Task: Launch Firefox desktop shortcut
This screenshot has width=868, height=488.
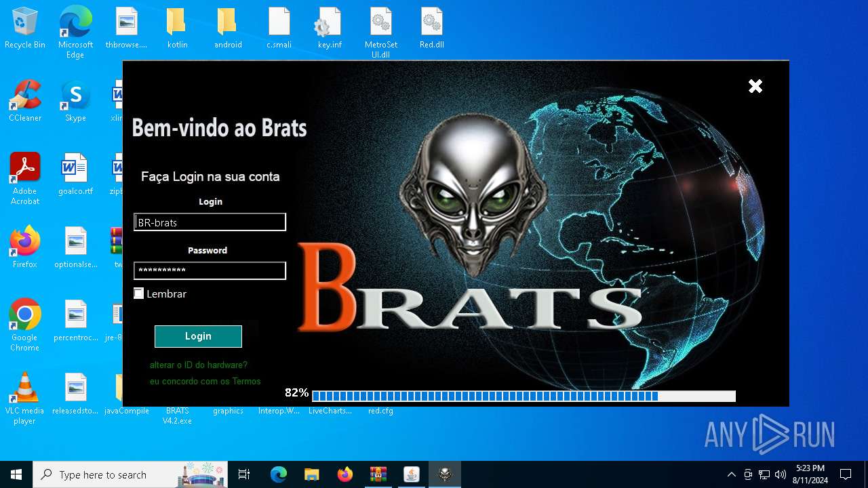Action: click(25, 248)
